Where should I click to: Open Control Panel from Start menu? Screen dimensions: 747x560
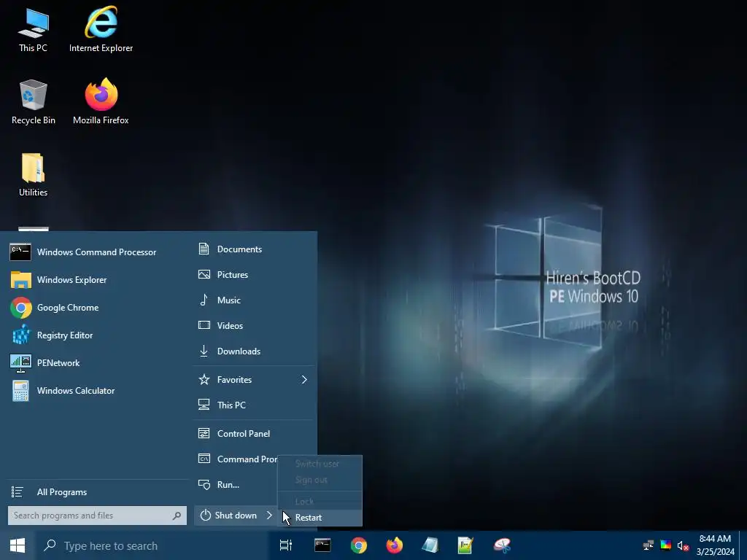click(x=254, y=434)
